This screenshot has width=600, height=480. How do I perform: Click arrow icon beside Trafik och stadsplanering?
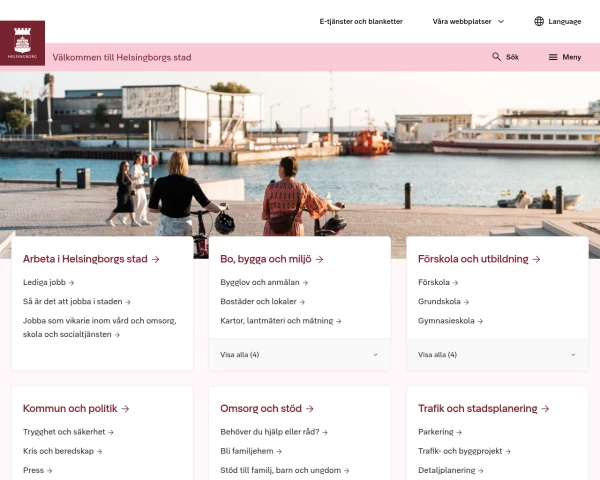(x=545, y=409)
